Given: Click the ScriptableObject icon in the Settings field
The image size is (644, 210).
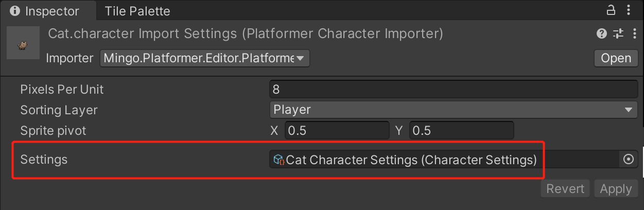Looking at the screenshot, I should (x=279, y=160).
